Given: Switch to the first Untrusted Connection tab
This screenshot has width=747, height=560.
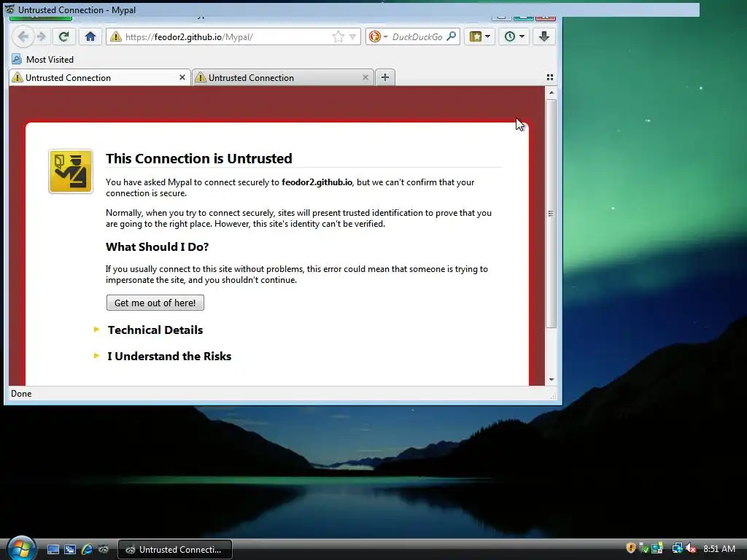Looking at the screenshot, I should pos(99,77).
